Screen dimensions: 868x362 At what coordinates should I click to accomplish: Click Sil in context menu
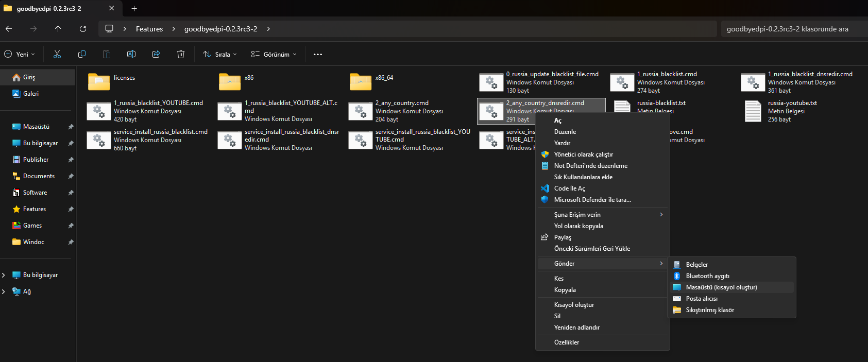[603, 316]
